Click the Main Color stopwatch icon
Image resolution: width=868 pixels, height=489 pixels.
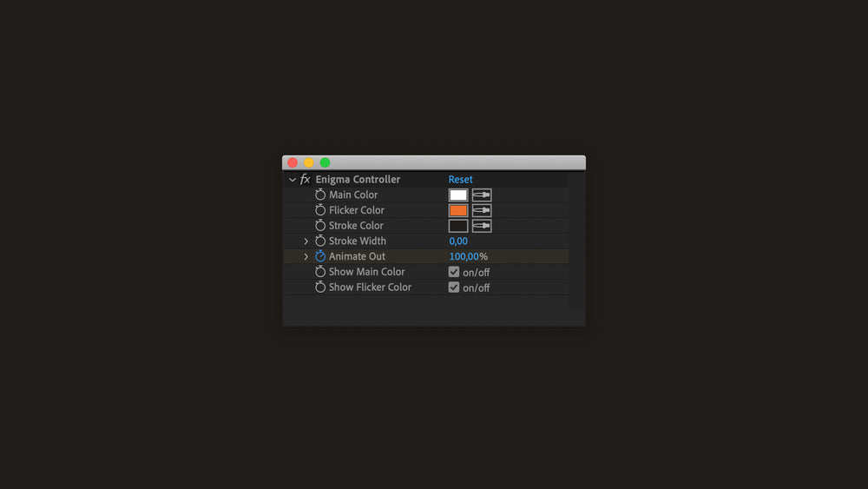pos(320,195)
